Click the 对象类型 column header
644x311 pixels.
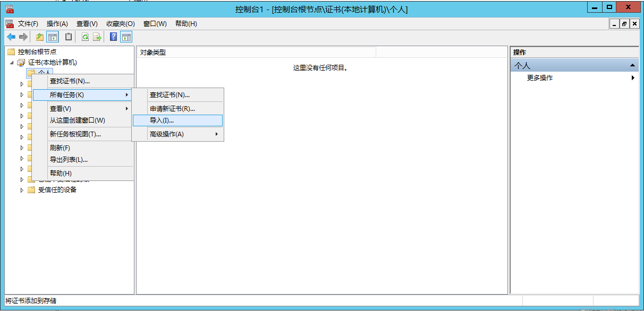point(257,52)
